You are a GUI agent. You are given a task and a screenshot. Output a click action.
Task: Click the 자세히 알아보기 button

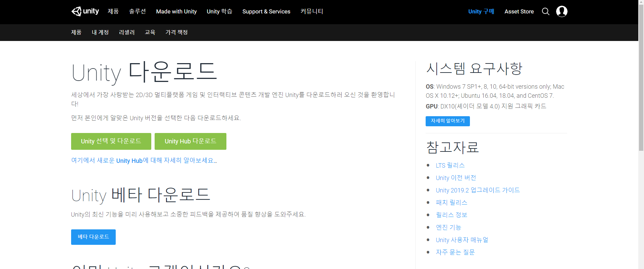pos(448,121)
